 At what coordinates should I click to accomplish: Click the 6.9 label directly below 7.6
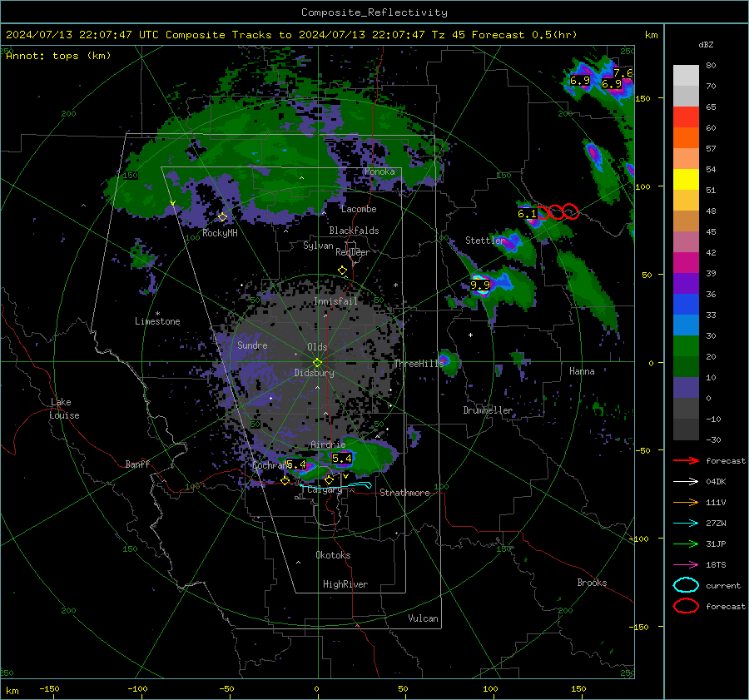click(x=612, y=84)
